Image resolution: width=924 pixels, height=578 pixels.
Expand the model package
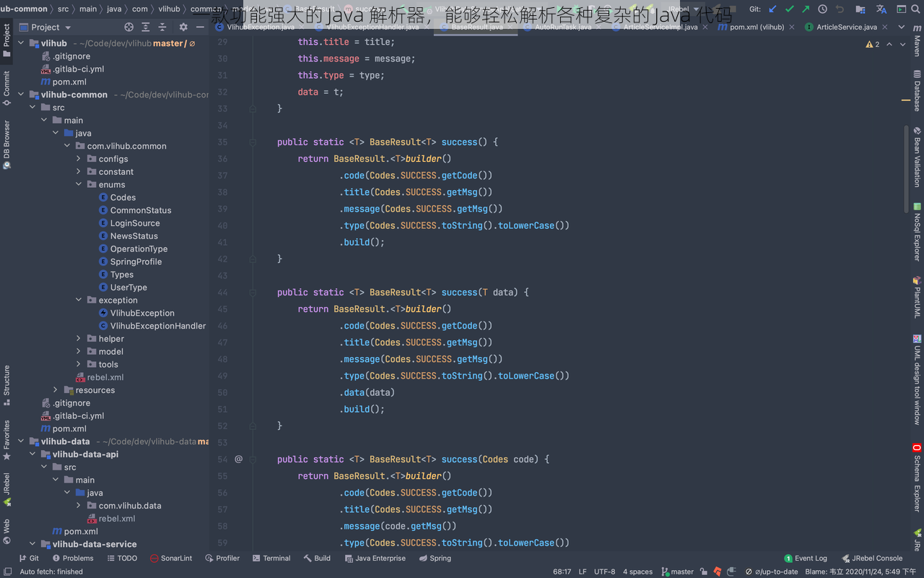tap(79, 352)
